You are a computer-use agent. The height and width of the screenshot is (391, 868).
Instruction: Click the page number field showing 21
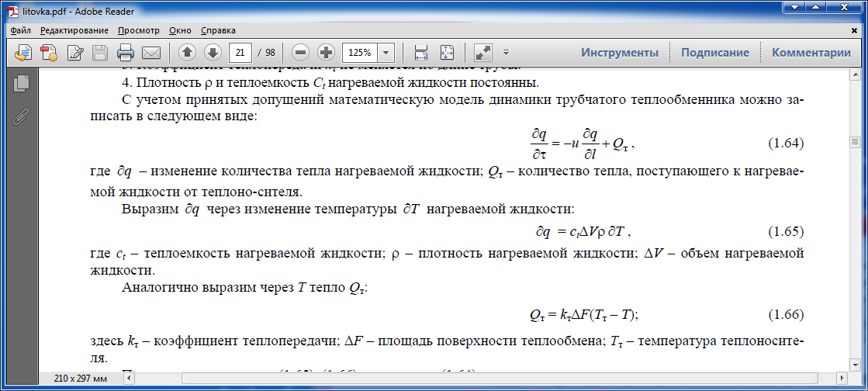tap(240, 54)
